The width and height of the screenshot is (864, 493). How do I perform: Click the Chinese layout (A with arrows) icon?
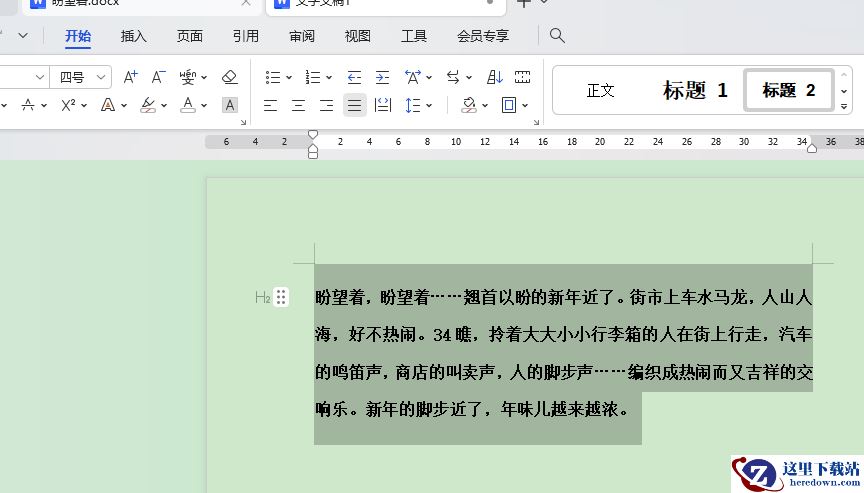[413, 77]
